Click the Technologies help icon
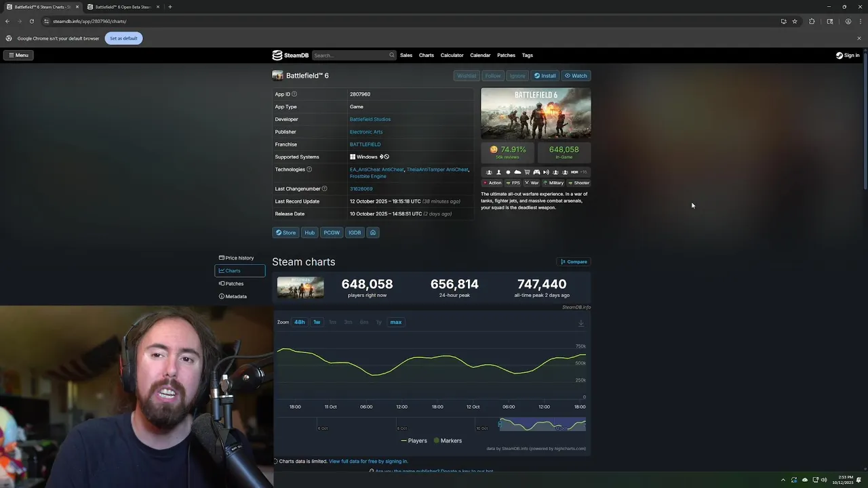The image size is (868, 488). point(309,169)
